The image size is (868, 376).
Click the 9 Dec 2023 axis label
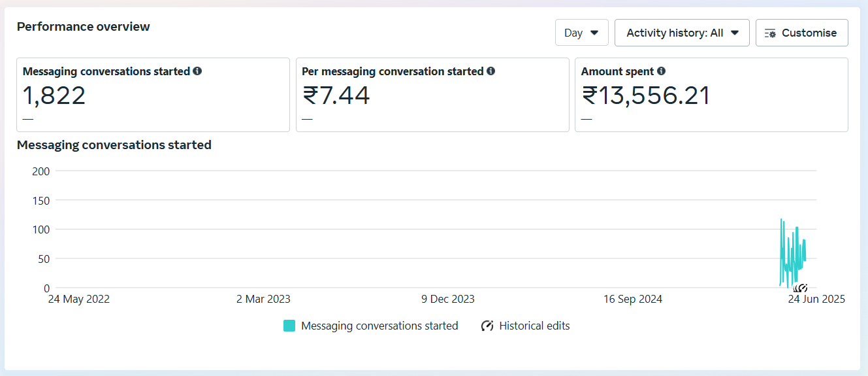coord(448,299)
